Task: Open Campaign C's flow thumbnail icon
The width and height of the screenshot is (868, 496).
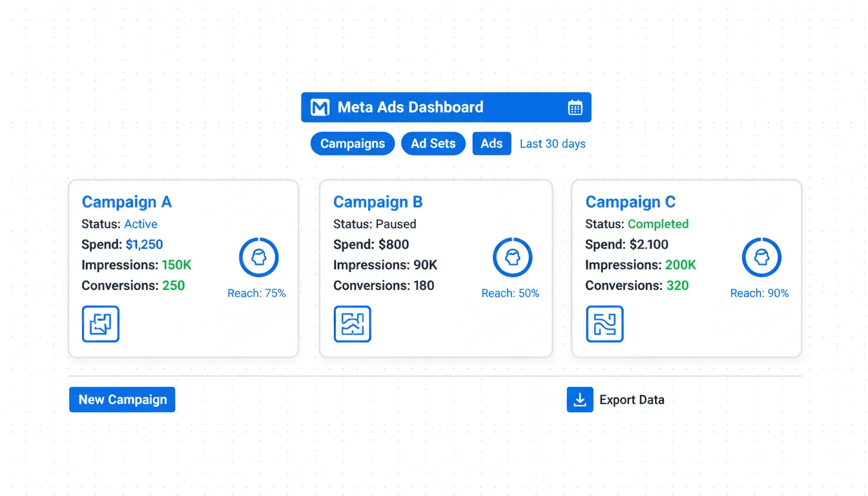Action: point(604,324)
